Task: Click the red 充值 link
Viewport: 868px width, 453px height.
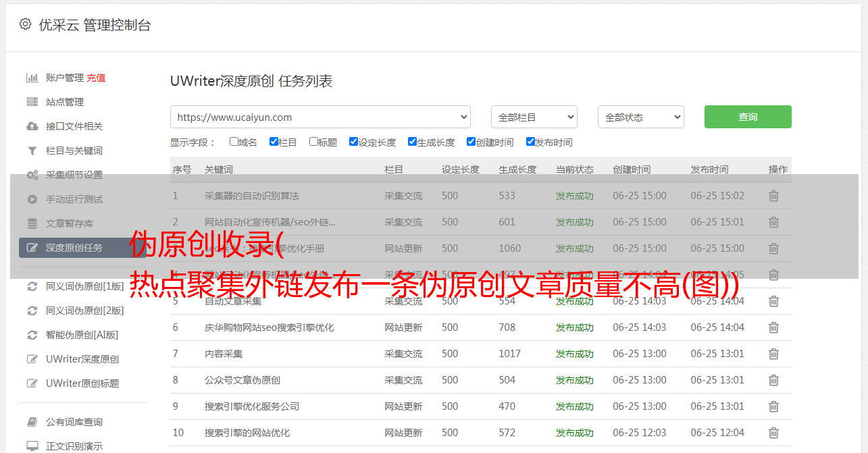Action: (x=96, y=78)
